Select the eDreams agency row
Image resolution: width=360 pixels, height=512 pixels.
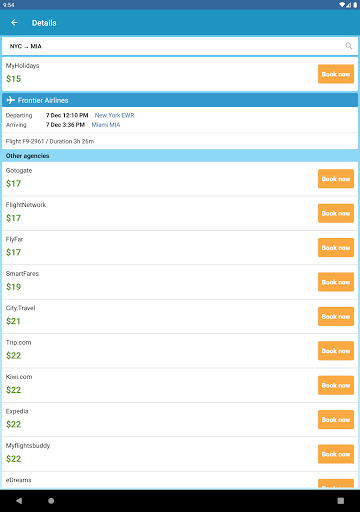click(x=180, y=480)
